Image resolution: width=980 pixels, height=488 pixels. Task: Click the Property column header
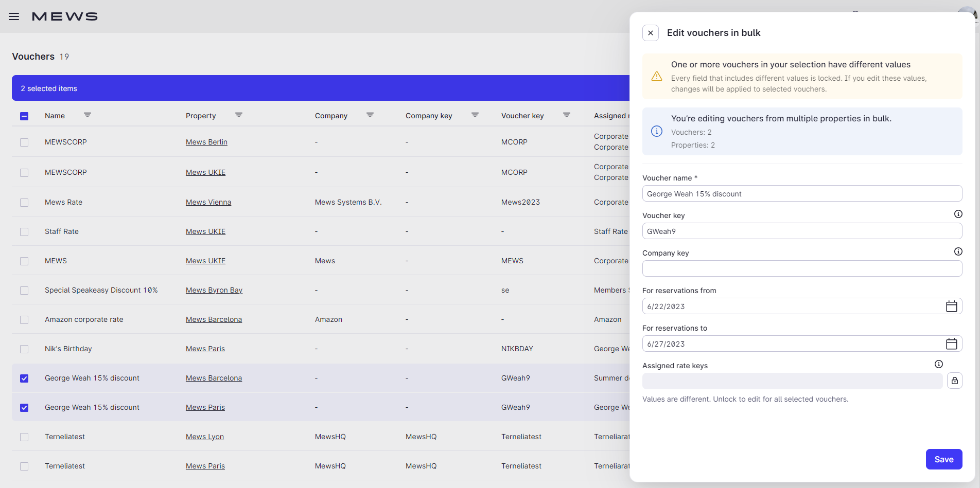(201, 116)
